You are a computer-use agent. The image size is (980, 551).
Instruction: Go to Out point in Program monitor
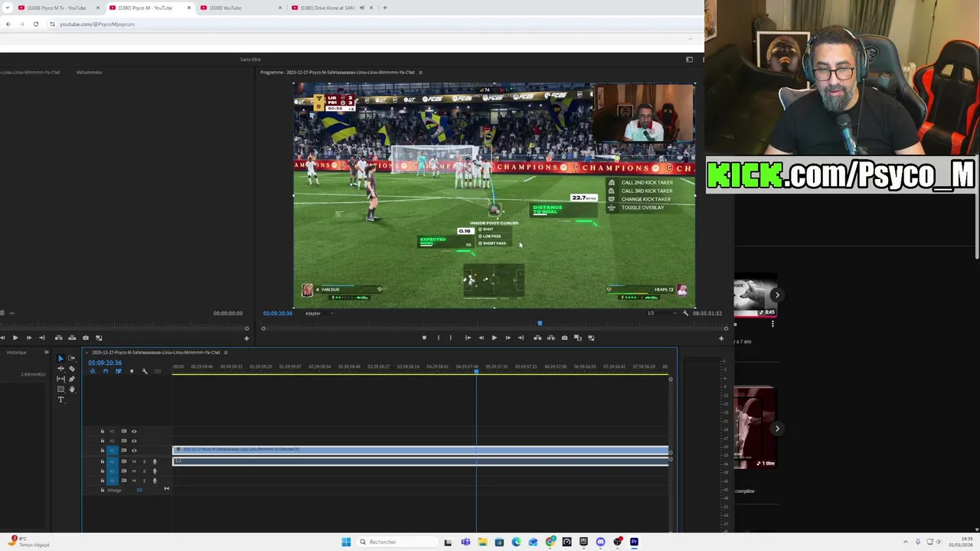coord(521,337)
